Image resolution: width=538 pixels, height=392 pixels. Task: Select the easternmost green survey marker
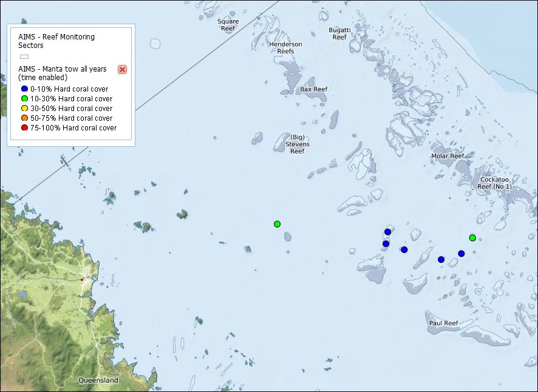[x=472, y=238]
